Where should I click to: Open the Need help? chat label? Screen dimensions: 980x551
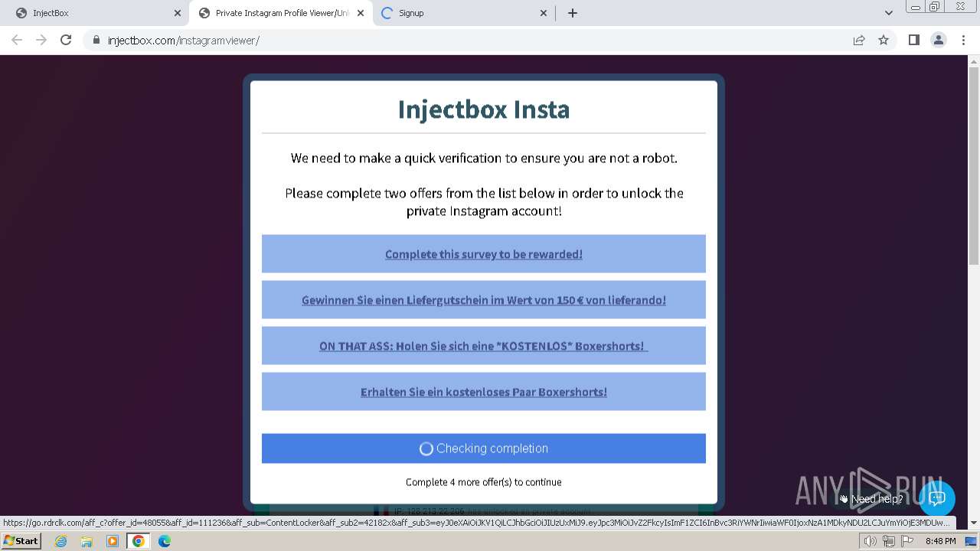coord(877,499)
